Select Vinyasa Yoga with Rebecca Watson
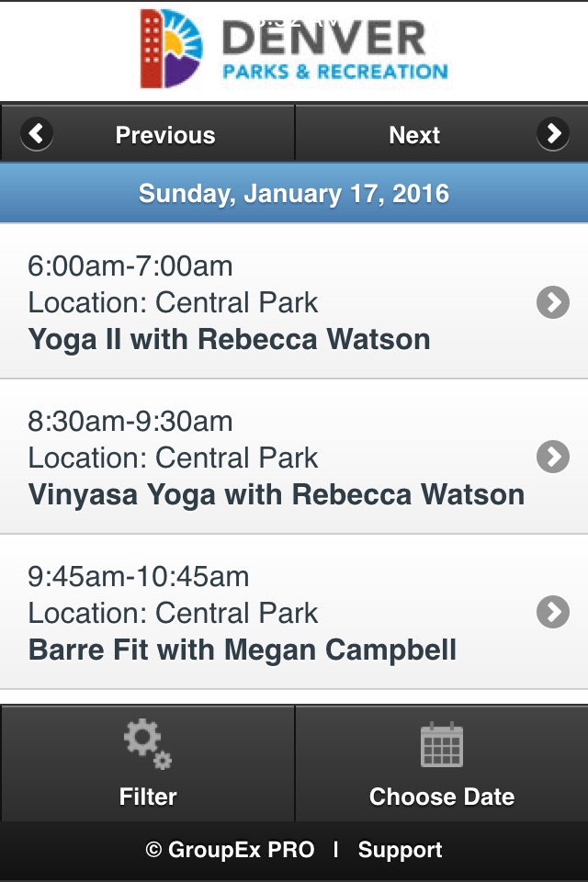This screenshot has height=882, width=588. pyautogui.click(x=277, y=495)
